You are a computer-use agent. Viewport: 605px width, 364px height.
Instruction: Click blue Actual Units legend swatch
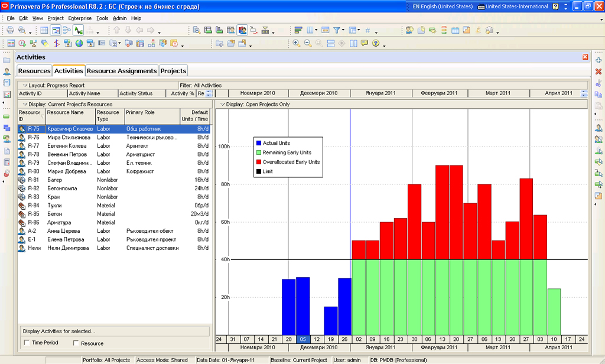259,143
